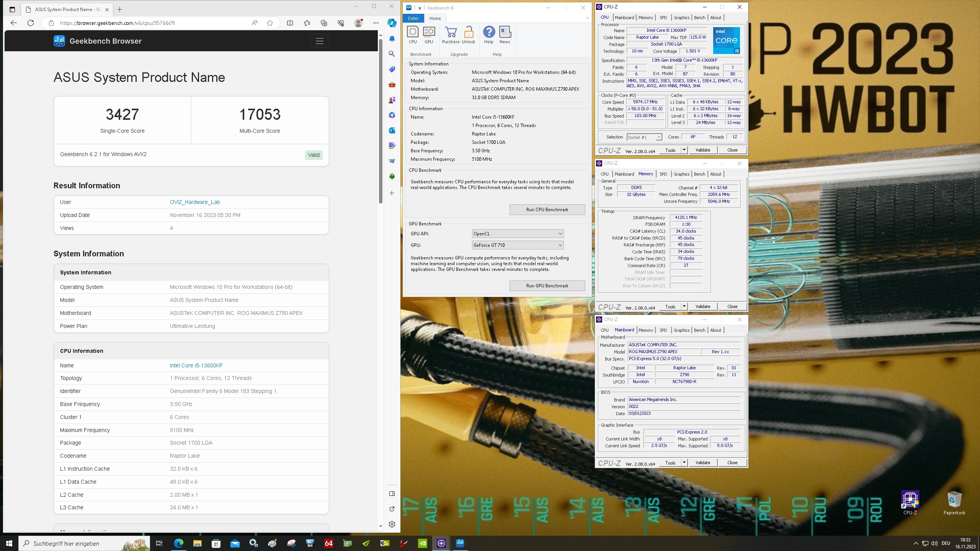
Task: Open Edge profile avatar
Action: point(358,23)
